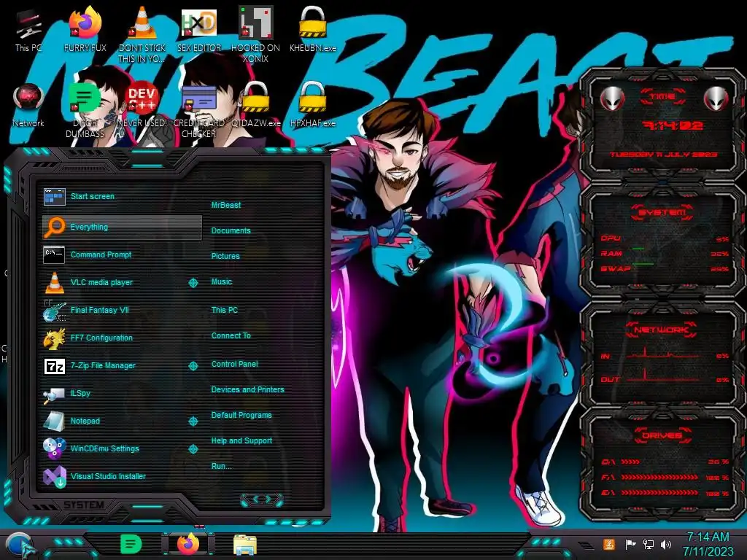Click Run... in start menu
This screenshot has height=560, width=747.
[x=222, y=466]
